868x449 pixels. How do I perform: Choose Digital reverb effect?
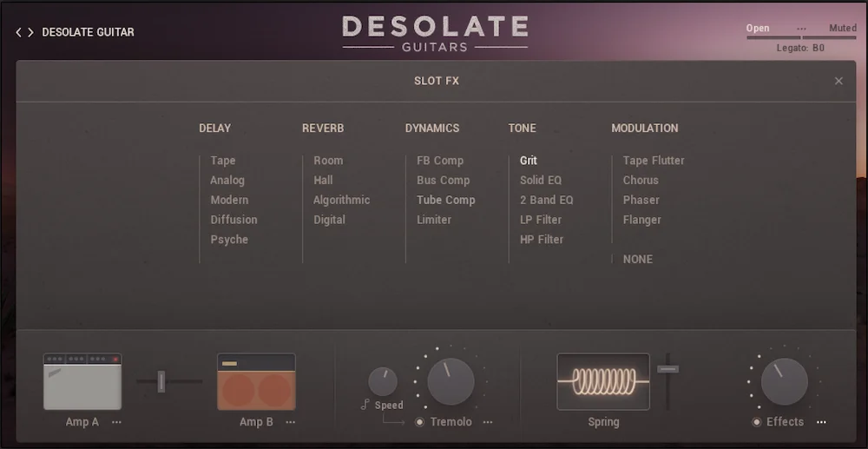(x=329, y=220)
